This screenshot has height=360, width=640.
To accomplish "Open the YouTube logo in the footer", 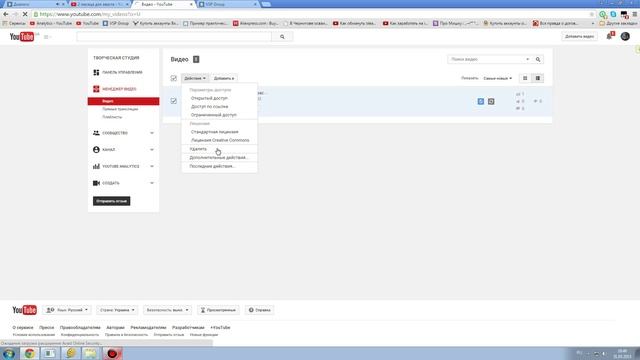I will [x=24, y=310].
